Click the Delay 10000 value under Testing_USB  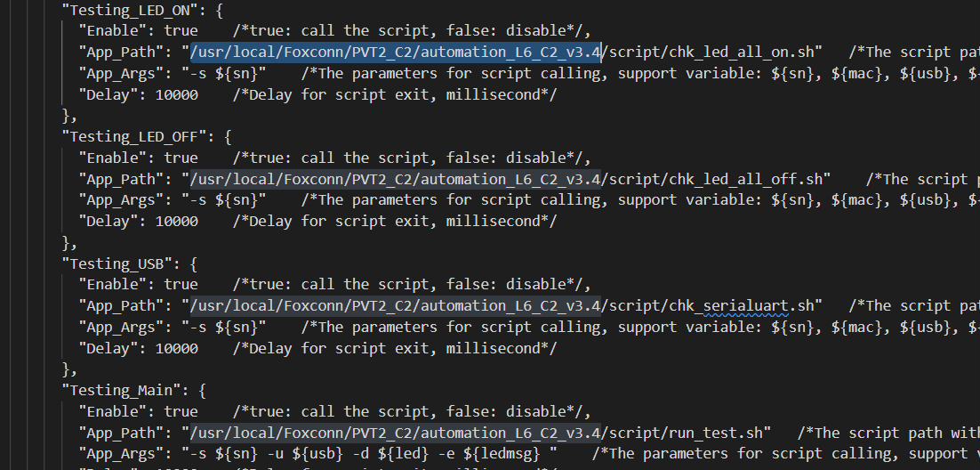176,348
